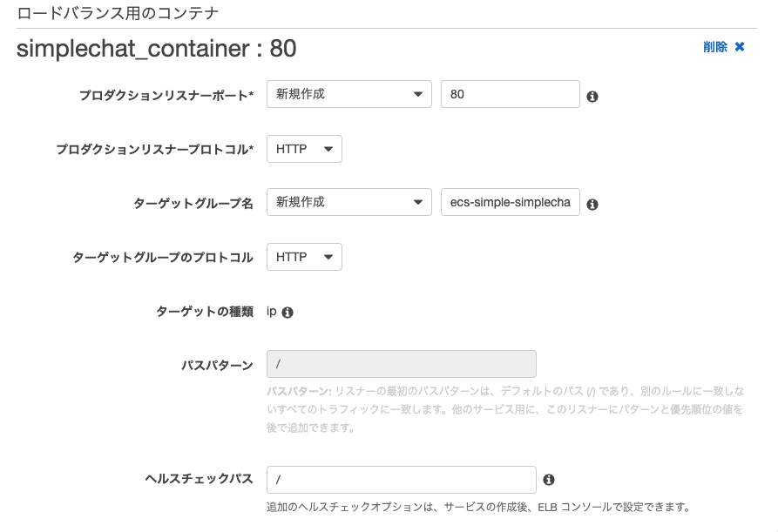Click the blue X delete icon

(x=740, y=47)
